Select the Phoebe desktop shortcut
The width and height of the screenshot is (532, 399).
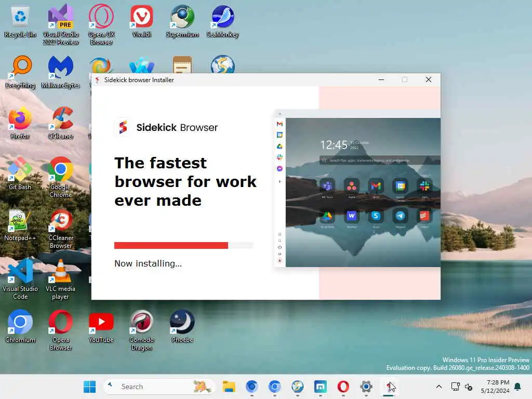pos(182,326)
